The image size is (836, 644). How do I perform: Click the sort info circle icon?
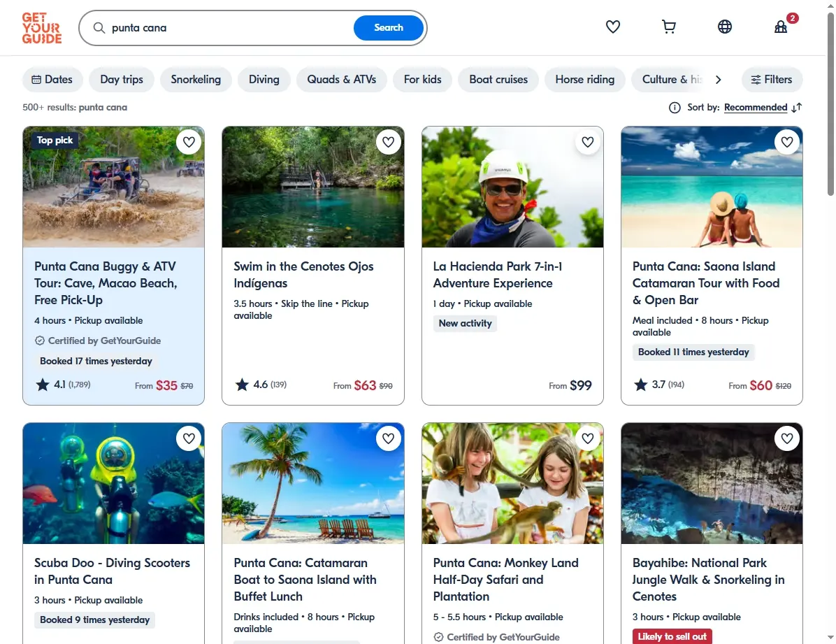675,108
